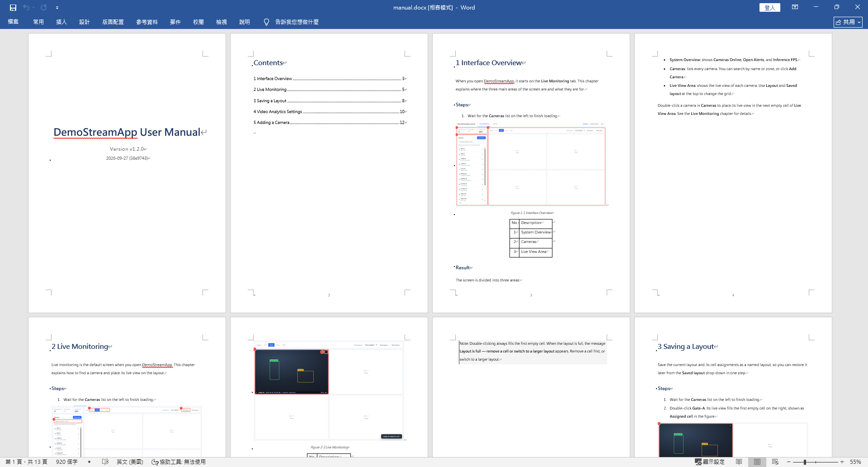The width and height of the screenshot is (868, 467).
Task: Click the 3 Saving a Layout contents entry
Action: coord(329,101)
